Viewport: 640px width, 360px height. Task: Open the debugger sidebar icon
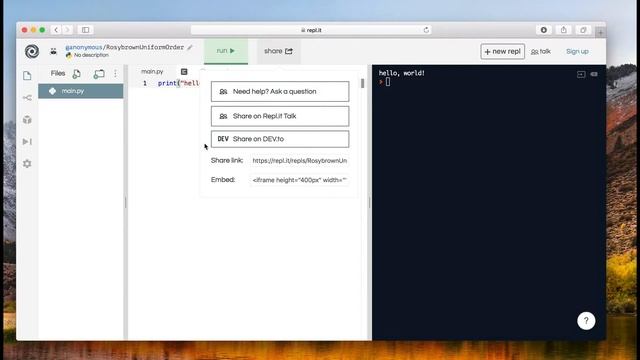pos(27,142)
